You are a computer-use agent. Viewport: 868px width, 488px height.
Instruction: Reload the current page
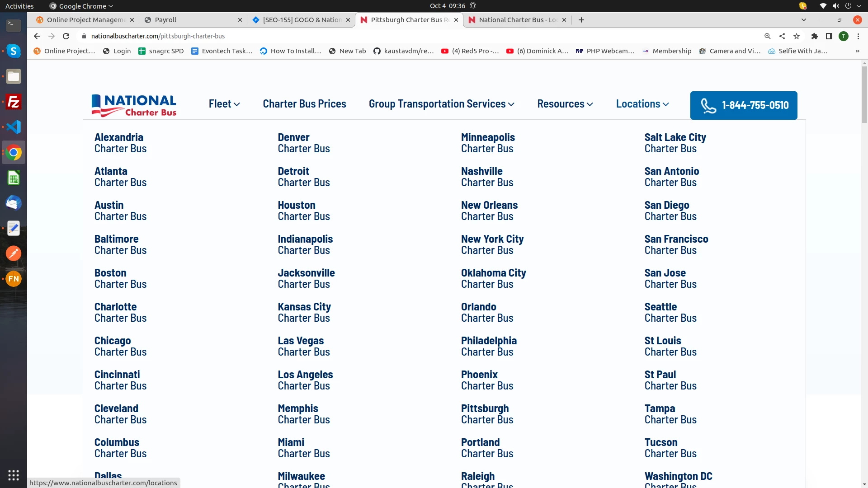pyautogui.click(x=66, y=36)
